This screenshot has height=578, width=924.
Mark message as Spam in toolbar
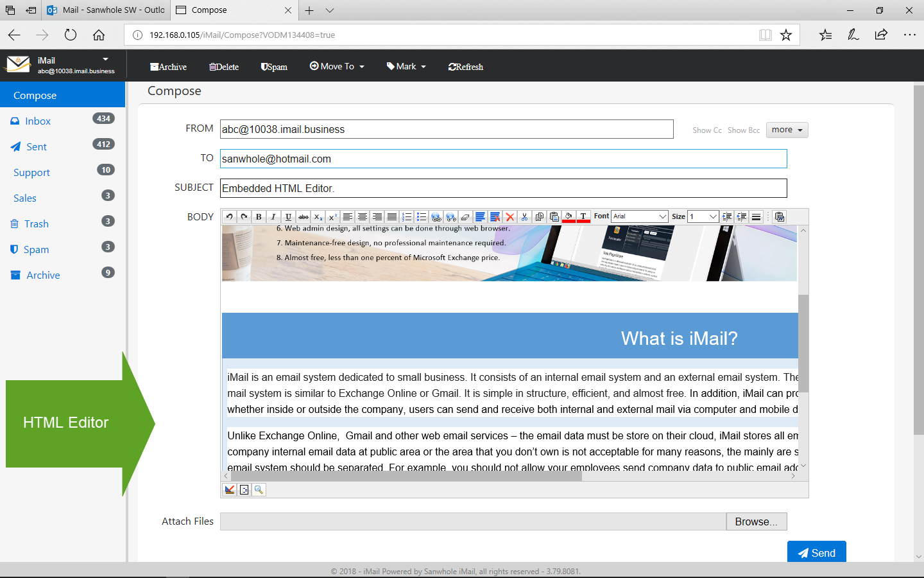pos(274,67)
